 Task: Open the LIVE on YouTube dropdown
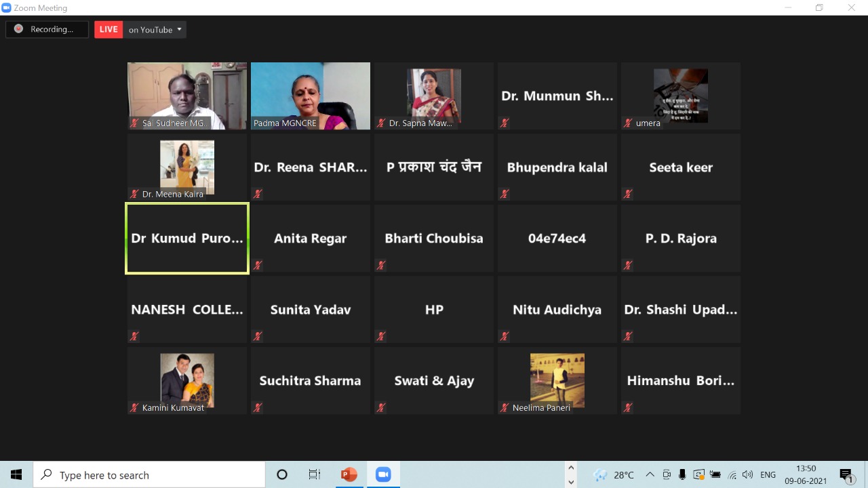point(179,29)
